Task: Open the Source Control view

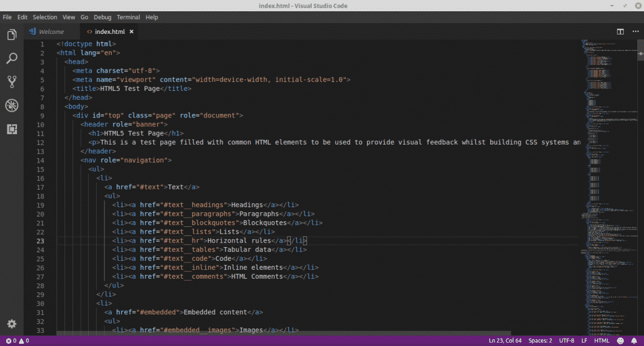Action: [11, 81]
